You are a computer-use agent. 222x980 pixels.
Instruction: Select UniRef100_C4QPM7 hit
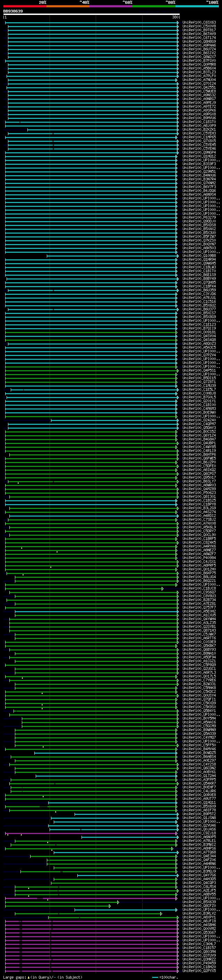point(199,424)
